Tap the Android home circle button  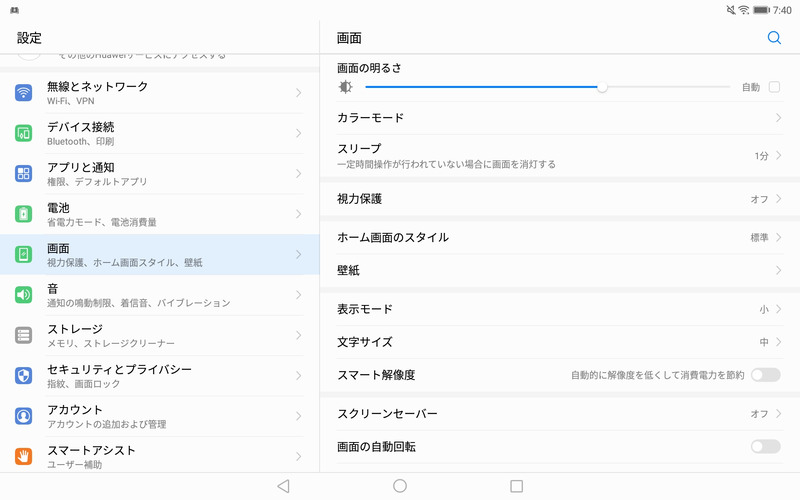[x=400, y=486]
